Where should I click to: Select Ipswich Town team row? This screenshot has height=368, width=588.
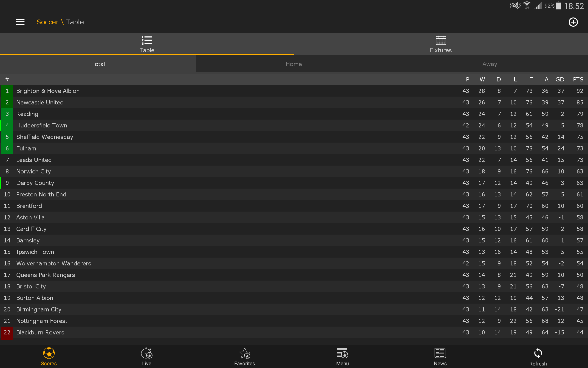pyautogui.click(x=294, y=252)
